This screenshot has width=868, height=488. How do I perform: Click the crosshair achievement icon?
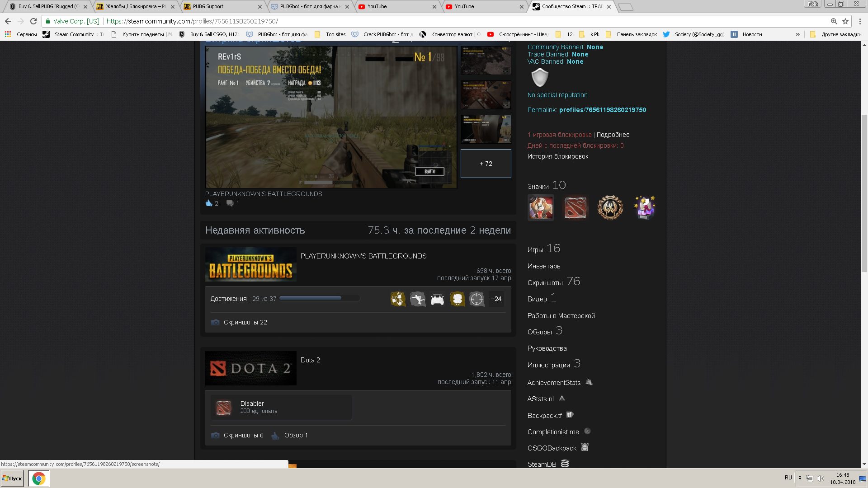tap(477, 299)
